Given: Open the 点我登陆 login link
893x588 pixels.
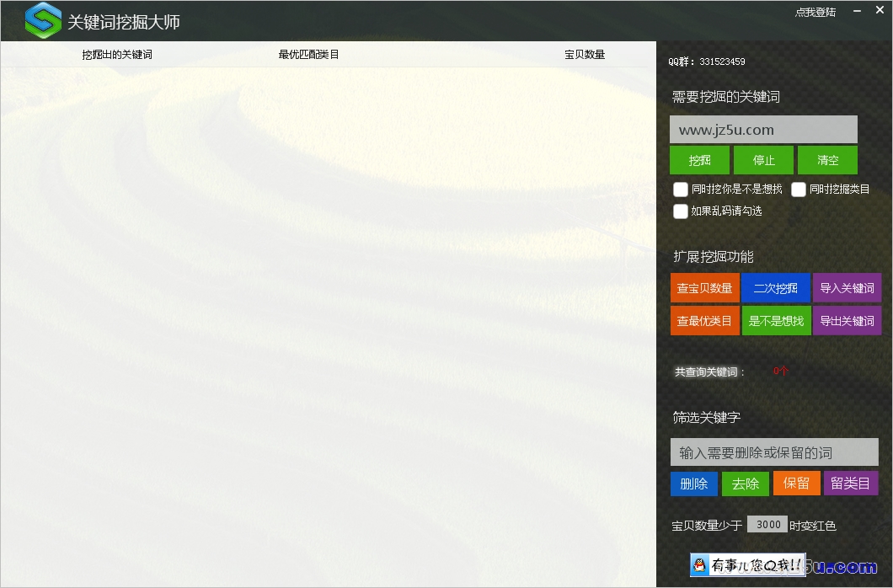Looking at the screenshot, I should [x=815, y=12].
